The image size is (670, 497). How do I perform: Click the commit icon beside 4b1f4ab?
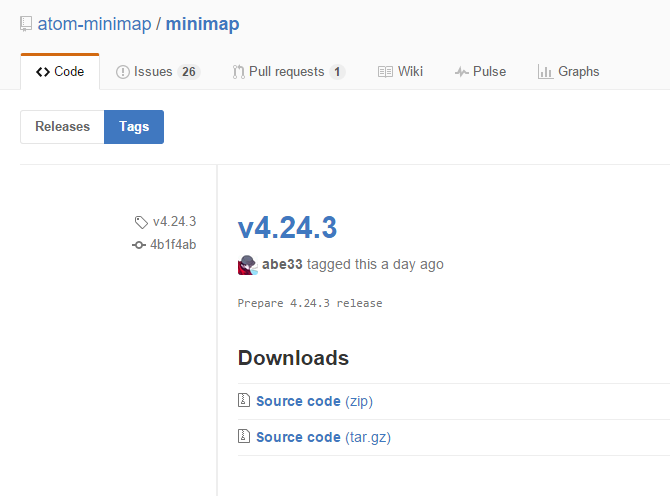[x=139, y=245]
